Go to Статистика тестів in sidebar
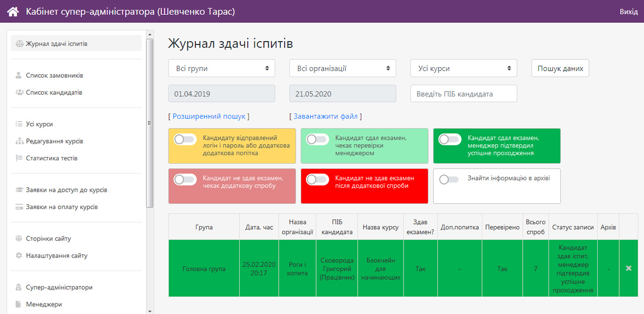The height and width of the screenshot is (314, 644). (x=52, y=158)
